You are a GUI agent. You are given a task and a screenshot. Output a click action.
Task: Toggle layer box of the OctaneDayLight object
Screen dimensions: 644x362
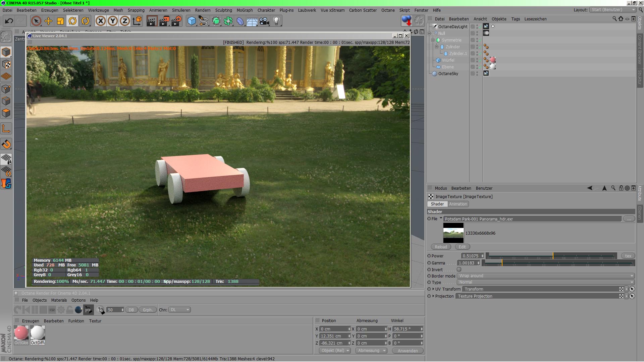tap(473, 26)
